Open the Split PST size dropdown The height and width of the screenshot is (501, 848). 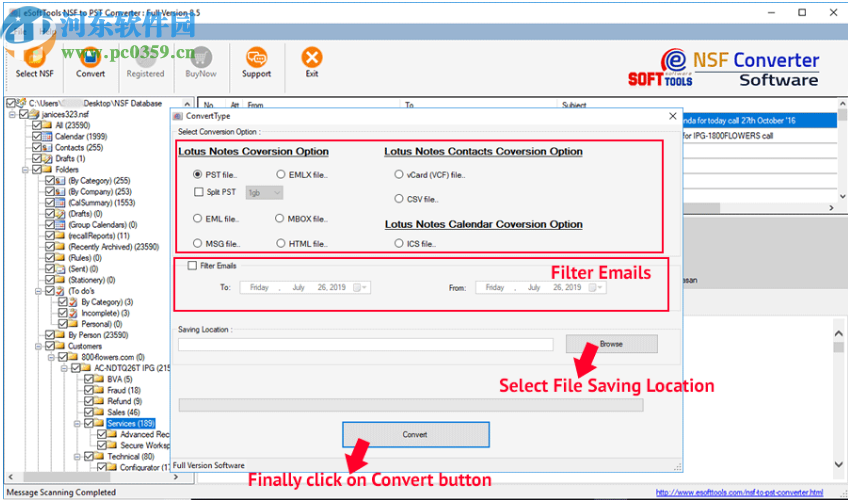tap(277, 193)
